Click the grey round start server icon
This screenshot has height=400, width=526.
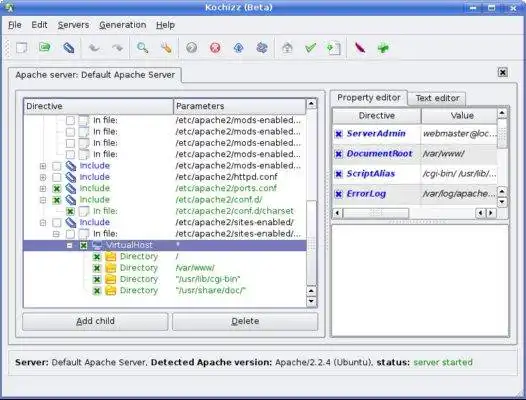(x=192, y=48)
